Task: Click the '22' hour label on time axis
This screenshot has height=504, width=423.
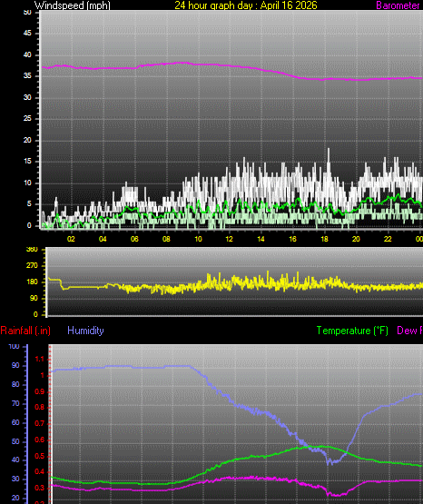Action: (388, 239)
